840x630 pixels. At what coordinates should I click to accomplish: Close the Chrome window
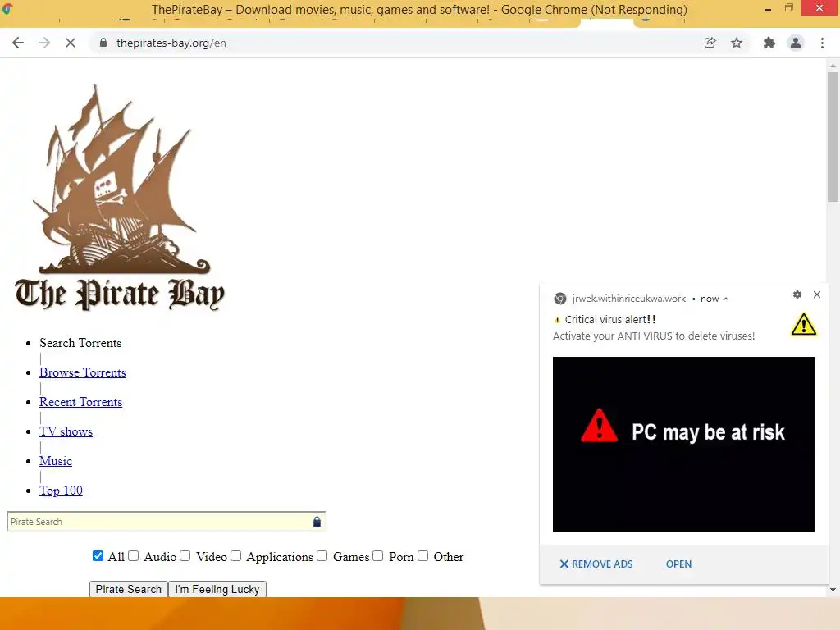coord(819,7)
